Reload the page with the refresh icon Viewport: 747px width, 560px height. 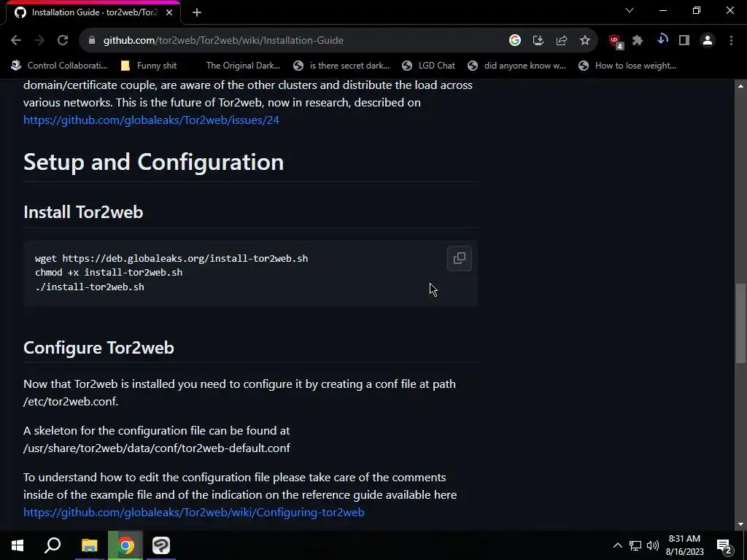[x=63, y=41]
